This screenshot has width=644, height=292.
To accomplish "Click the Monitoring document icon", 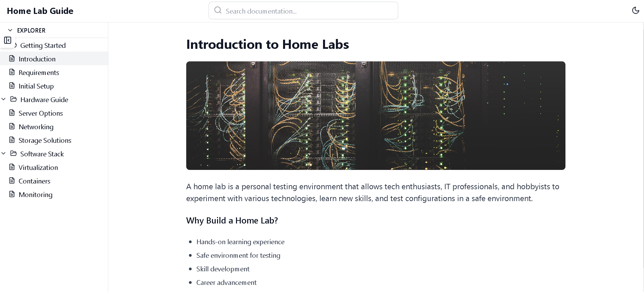I will point(12,194).
